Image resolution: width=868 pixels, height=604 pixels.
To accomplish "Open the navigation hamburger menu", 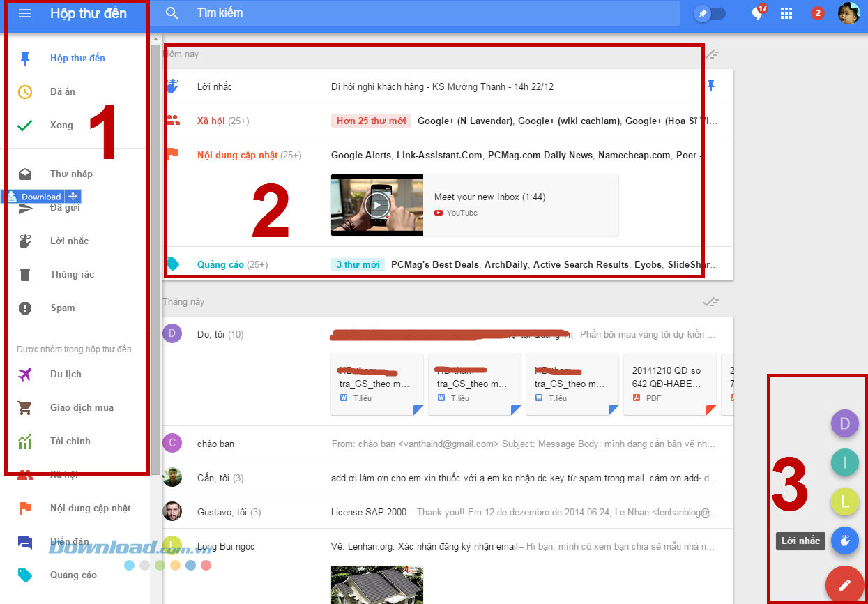I will pos(24,13).
